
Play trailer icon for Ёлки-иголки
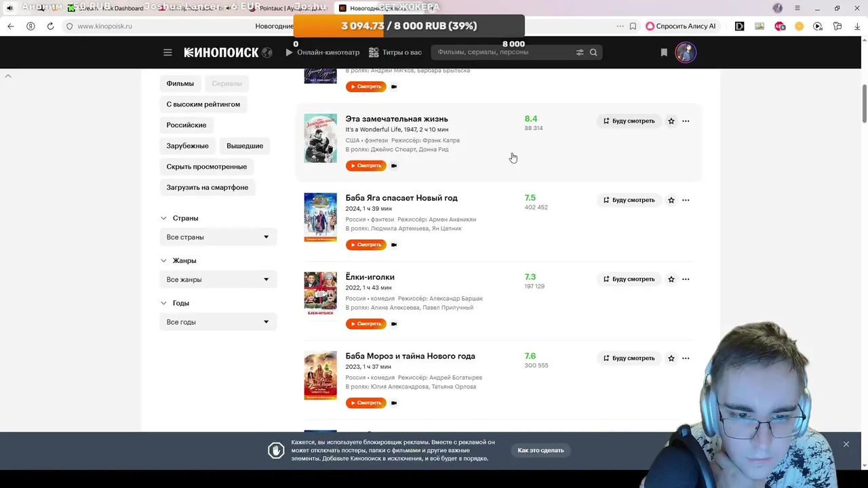click(x=394, y=324)
